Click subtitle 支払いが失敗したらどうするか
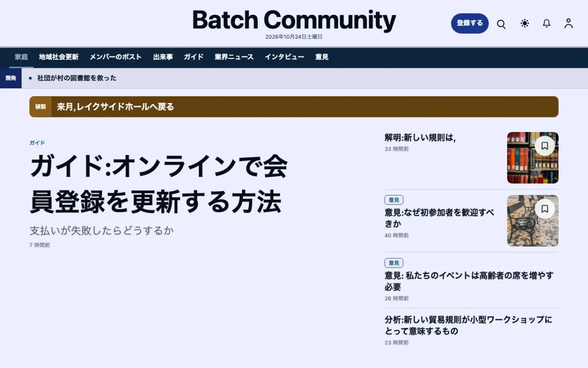The width and height of the screenshot is (588, 368). click(101, 230)
